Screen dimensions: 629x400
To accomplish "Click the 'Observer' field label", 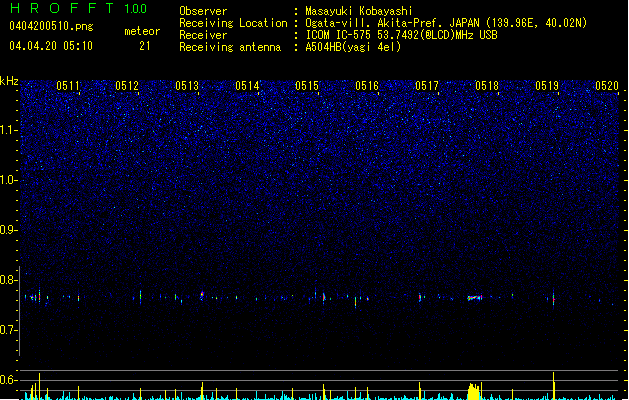I will 203,11.
